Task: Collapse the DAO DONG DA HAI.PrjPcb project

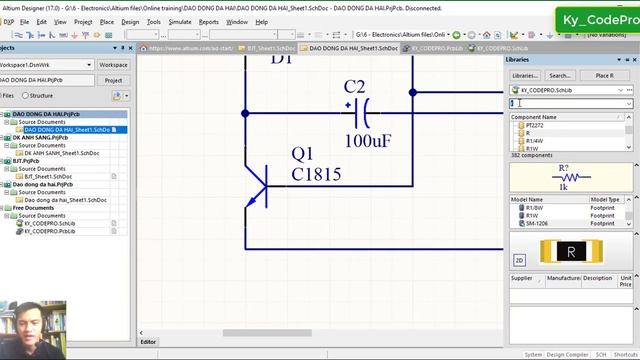Action: (x=1, y=114)
